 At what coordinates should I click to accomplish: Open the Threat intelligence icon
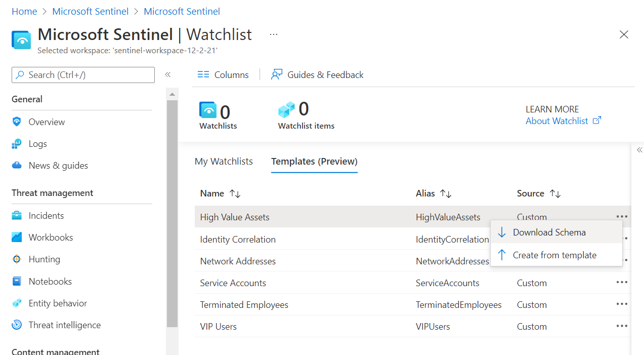[x=17, y=325]
